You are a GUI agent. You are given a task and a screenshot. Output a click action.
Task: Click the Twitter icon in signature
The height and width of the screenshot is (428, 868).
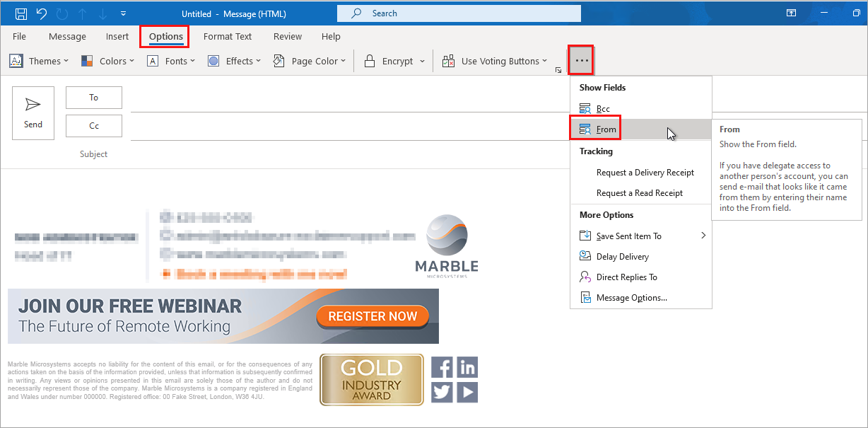point(442,392)
